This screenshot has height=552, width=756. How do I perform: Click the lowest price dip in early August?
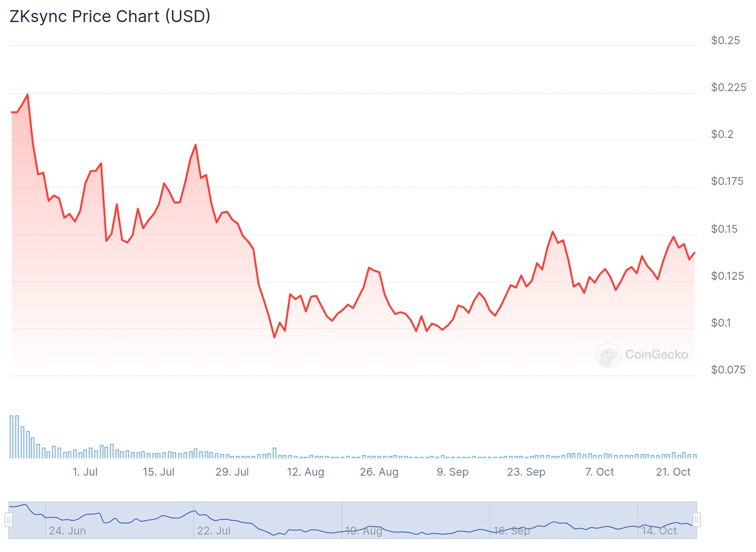click(275, 337)
